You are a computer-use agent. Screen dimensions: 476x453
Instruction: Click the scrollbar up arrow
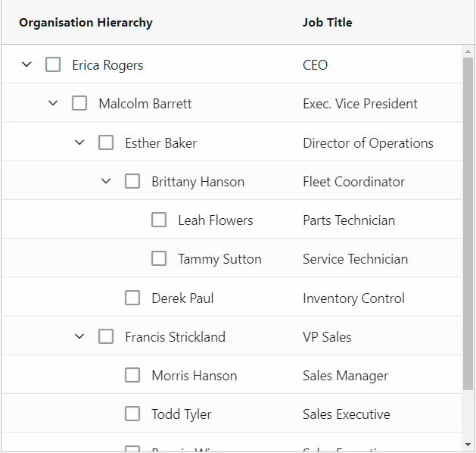coord(468,52)
